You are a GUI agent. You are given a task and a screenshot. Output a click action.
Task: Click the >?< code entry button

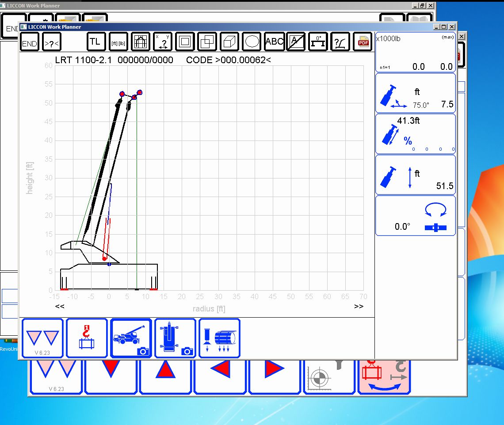pos(52,42)
